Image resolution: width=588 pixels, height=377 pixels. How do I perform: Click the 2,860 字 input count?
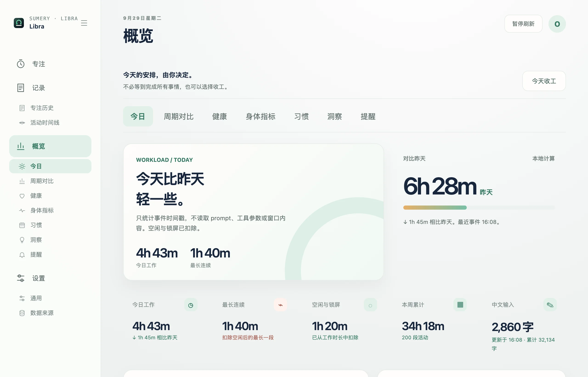tap(512, 327)
